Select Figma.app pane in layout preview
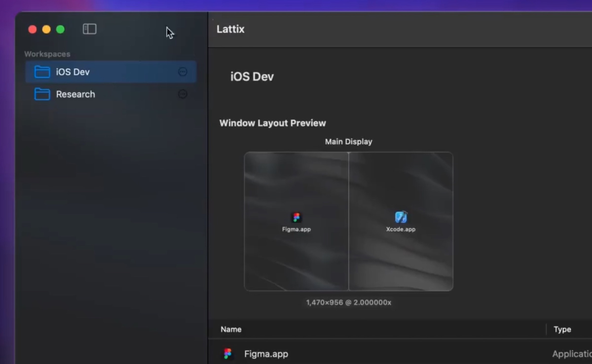 pos(296,259)
